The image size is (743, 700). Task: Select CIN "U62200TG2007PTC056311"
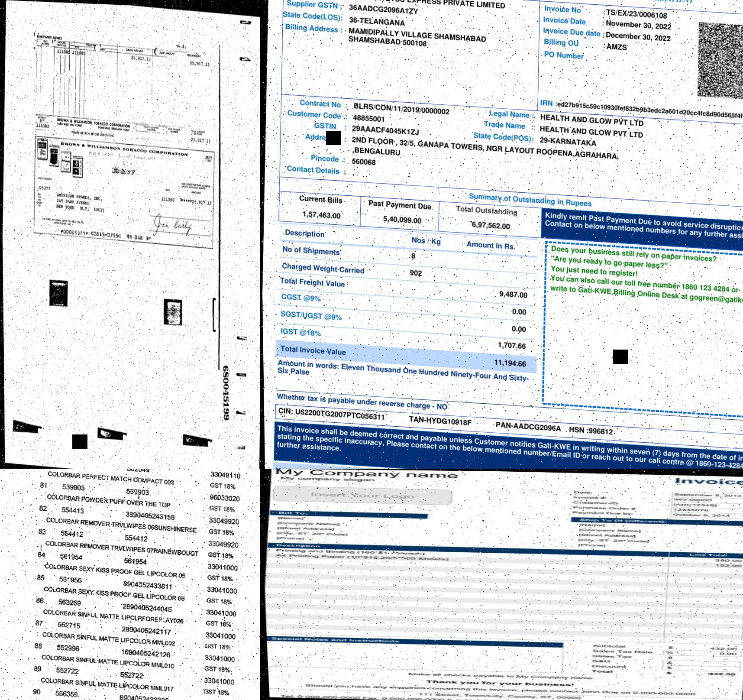click(x=331, y=414)
